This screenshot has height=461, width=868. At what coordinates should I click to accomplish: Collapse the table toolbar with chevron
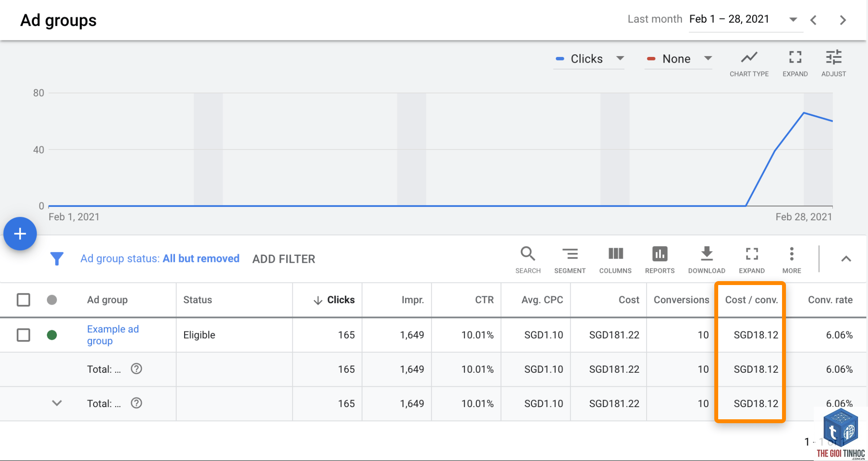[x=846, y=259]
